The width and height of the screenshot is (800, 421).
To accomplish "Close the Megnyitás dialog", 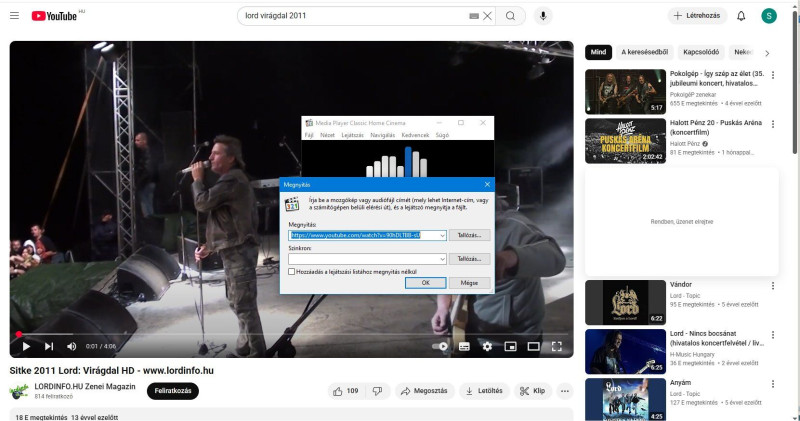I will pos(487,185).
